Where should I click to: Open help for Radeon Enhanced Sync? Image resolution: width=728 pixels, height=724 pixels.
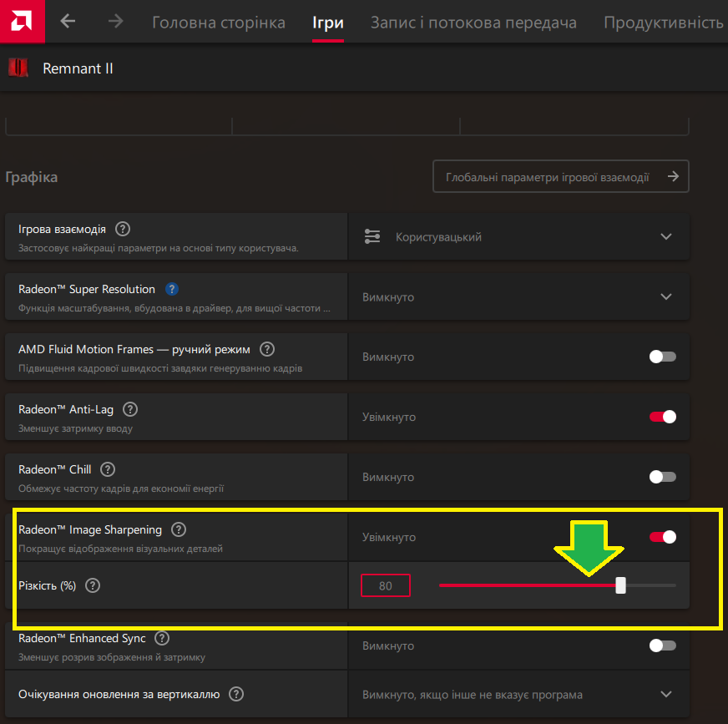162,638
